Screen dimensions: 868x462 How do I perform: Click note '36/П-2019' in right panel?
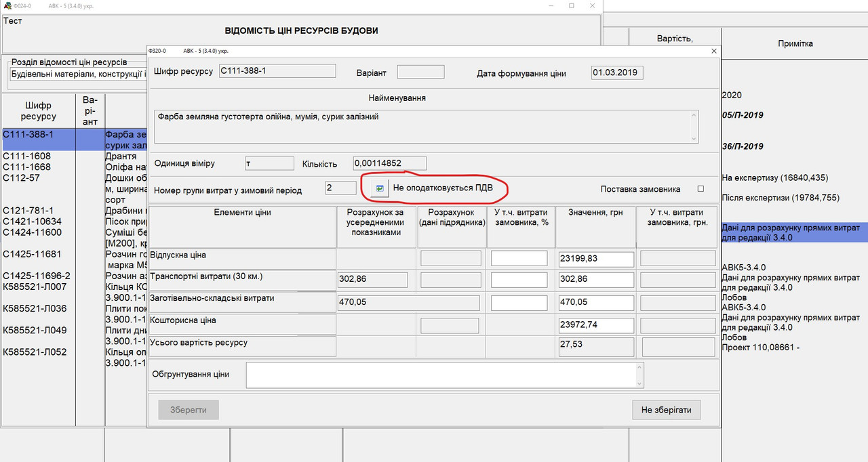pos(743,146)
